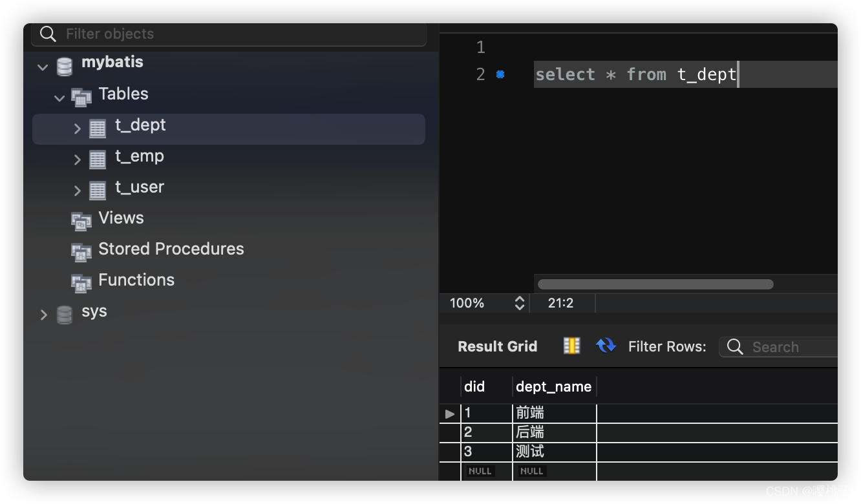Screen dimensions: 861x504
Task: Focus the Filter Rows search field
Action: coord(778,347)
